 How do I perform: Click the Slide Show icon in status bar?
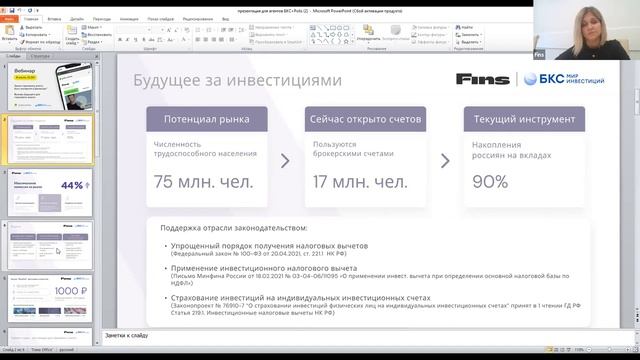[x=569, y=349]
